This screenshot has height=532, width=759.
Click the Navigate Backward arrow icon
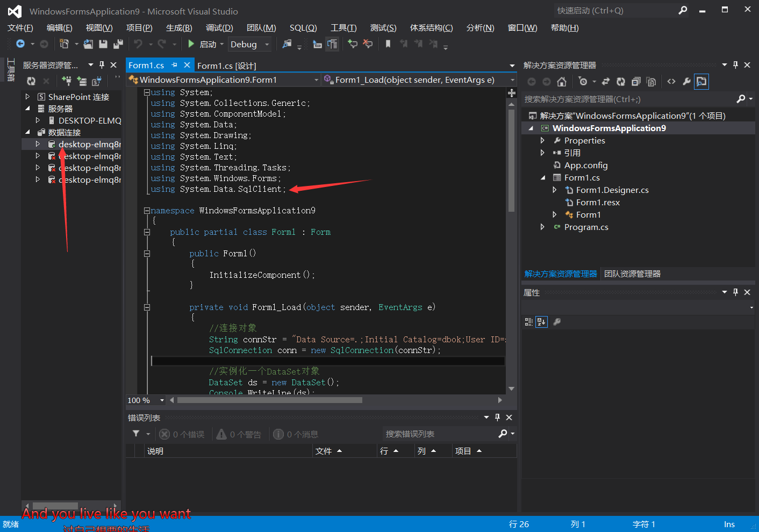[x=20, y=44]
